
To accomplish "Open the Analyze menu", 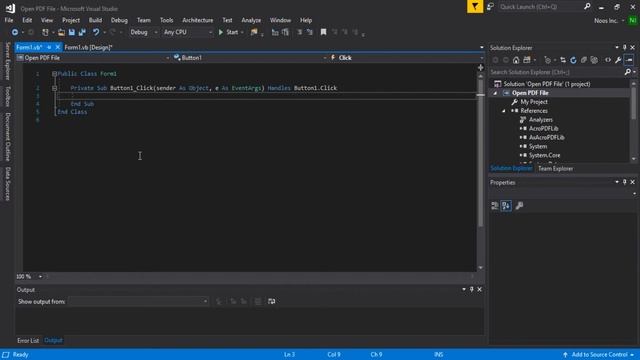I will tap(251, 20).
